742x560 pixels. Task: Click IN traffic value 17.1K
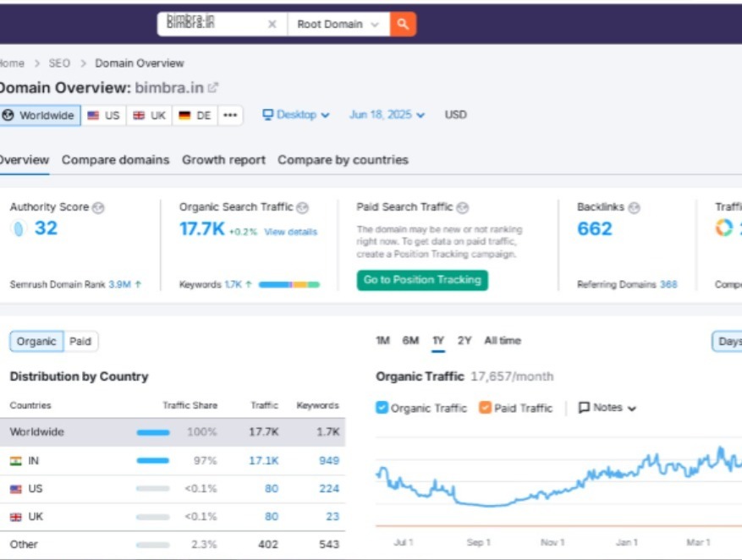pyautogui.click(x=264, y=461)
